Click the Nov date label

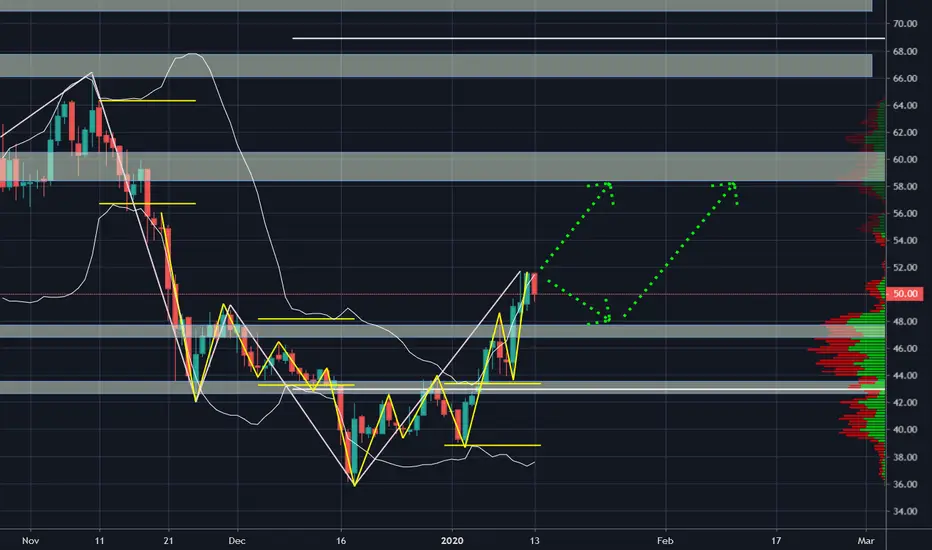click(x=30, y=540)
